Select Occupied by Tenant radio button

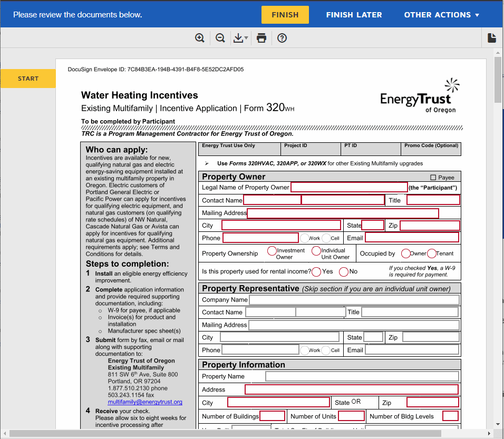point(432,253)
